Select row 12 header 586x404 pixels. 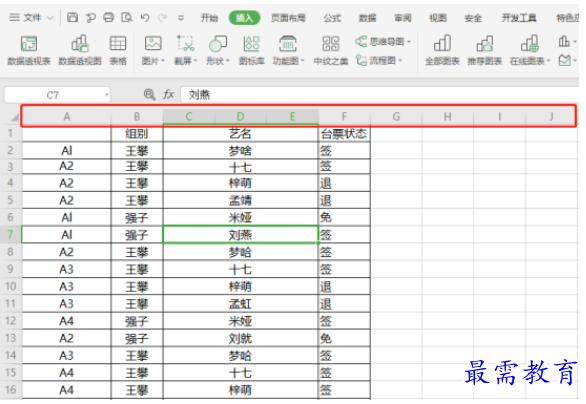10,321
